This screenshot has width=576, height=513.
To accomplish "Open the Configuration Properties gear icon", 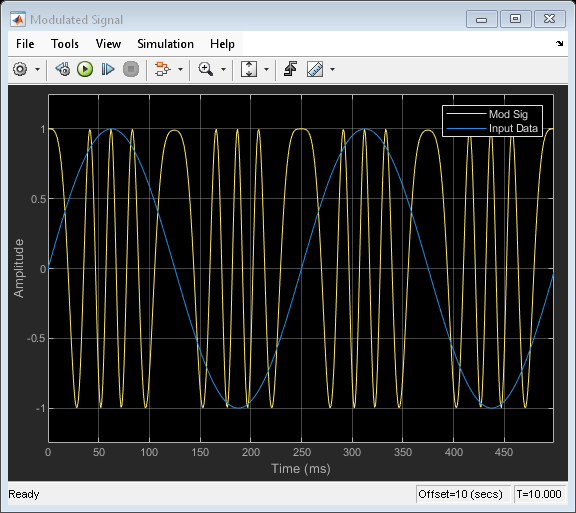I will (20, 69).
